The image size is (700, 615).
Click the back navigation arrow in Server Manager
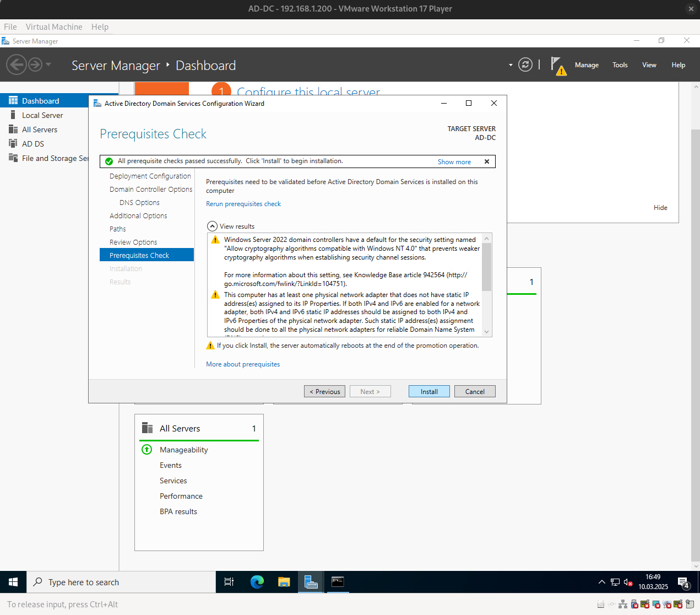pos(17,65)
